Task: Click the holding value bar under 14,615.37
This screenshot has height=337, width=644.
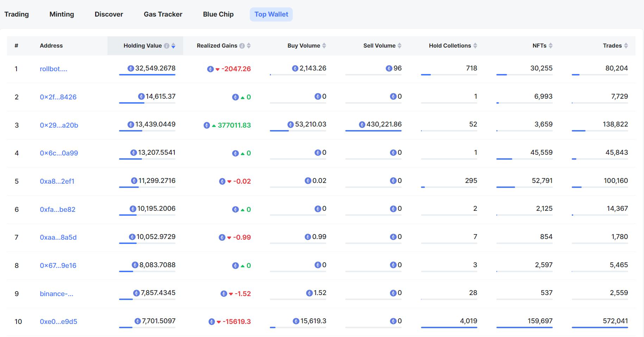Action: coord(147,103)
